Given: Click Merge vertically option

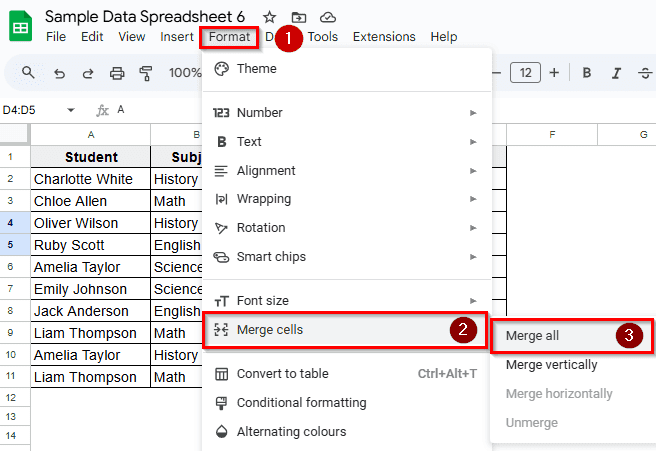Looking at the screenshot, I should click(x=551, y=365).
